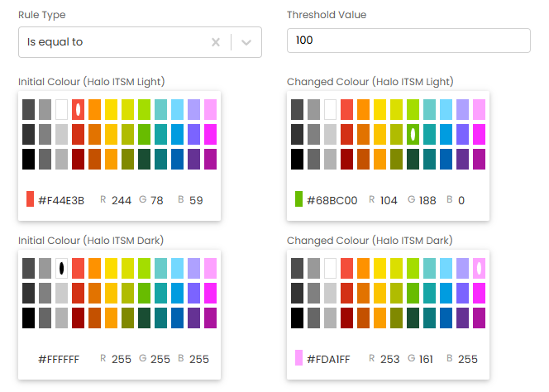
Task: Edit hex value #68BC00 field
Action: [332, 200]
